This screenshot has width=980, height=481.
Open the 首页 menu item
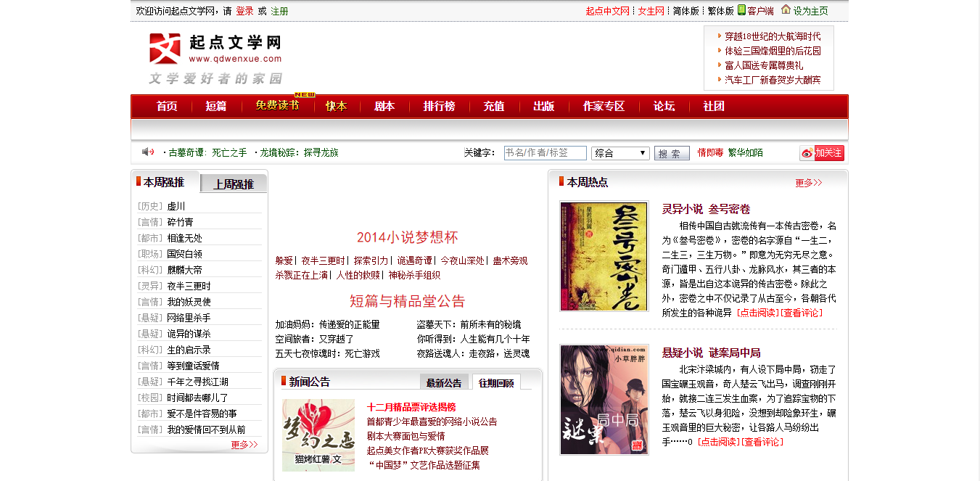click(x=167, y=106)
